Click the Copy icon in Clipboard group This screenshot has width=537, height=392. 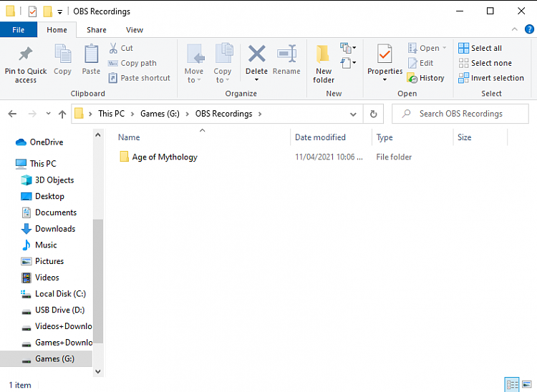tap(63, 54)
